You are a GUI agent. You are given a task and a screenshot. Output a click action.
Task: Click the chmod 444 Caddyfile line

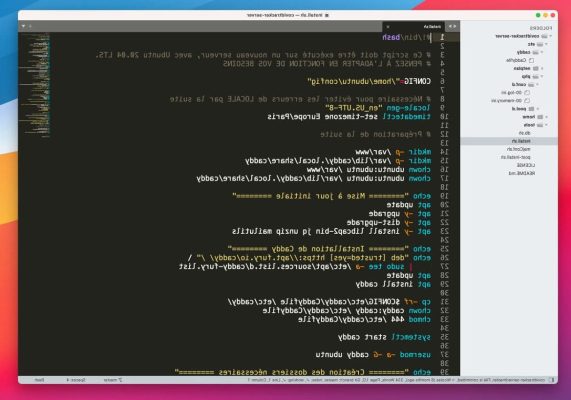coord(364,319)
